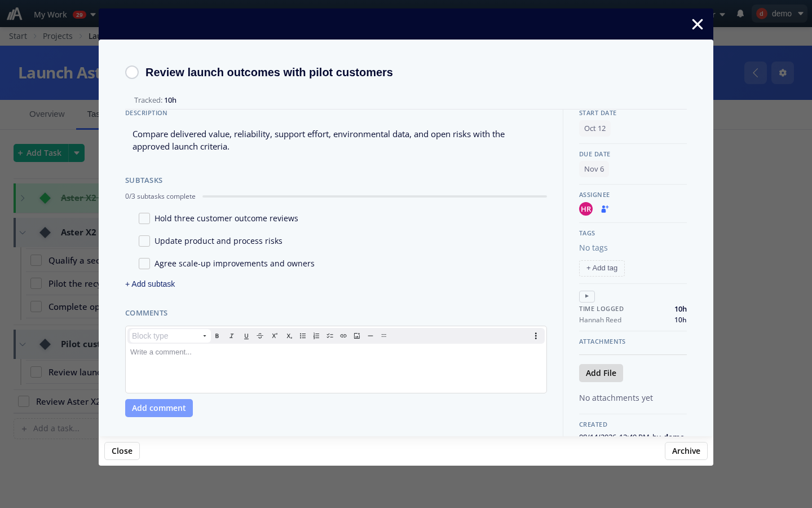812x508 pixels.
Task: Open the comment editor more options menu
Action: pos(536,336)
